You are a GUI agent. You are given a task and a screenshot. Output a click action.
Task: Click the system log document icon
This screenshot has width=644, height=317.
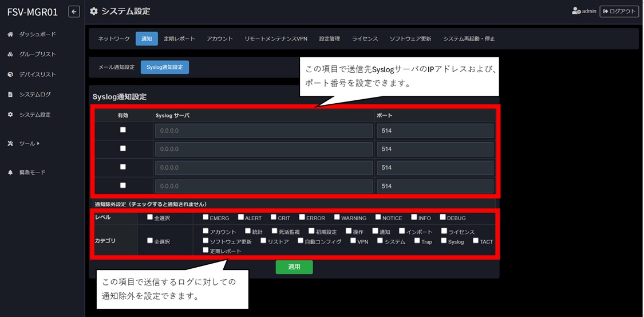[x=11, y=95]
